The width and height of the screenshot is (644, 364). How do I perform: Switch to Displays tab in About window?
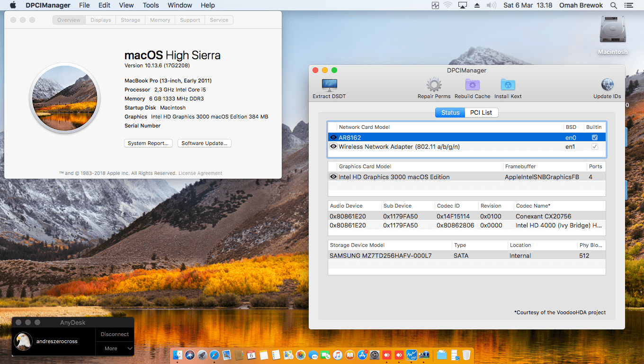click(x=101, y=20)
